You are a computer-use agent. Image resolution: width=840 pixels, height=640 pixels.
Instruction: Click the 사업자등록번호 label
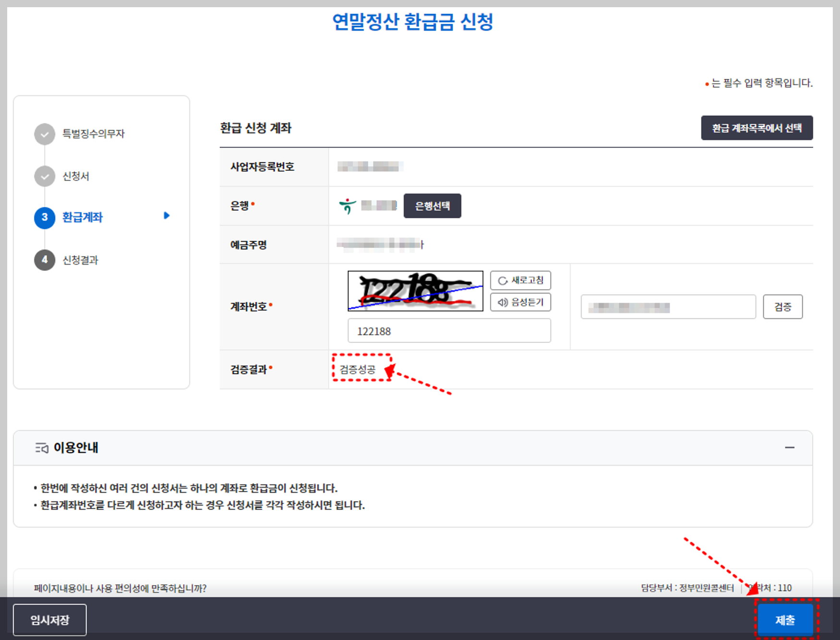point(262,167)
